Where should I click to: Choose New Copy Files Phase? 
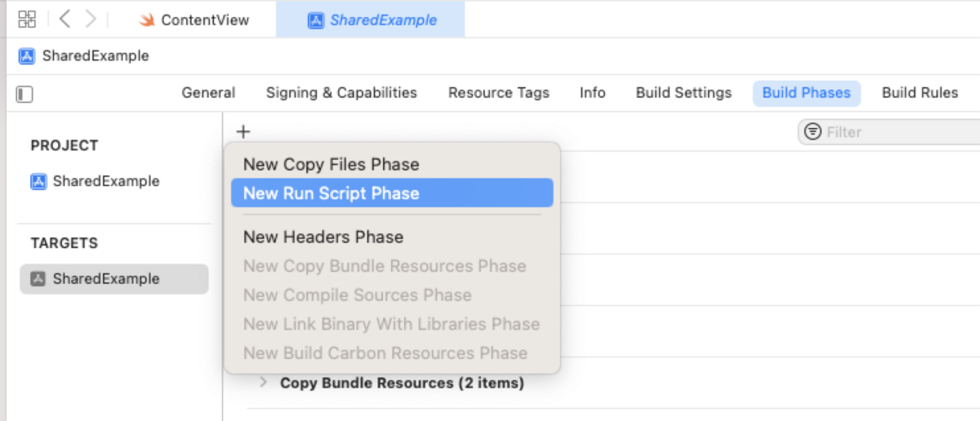331,164
